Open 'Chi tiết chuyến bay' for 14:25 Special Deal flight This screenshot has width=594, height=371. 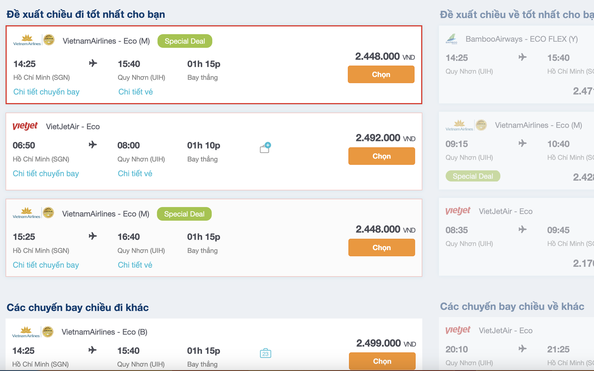[46, 92]
